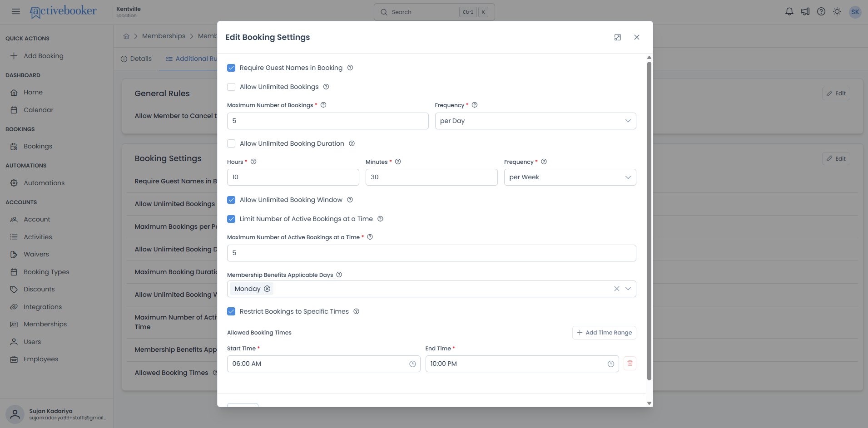This screenshot has width=868, height=428.
Task: Open the per Week frequency dropdown
Action: coord(570,177)
